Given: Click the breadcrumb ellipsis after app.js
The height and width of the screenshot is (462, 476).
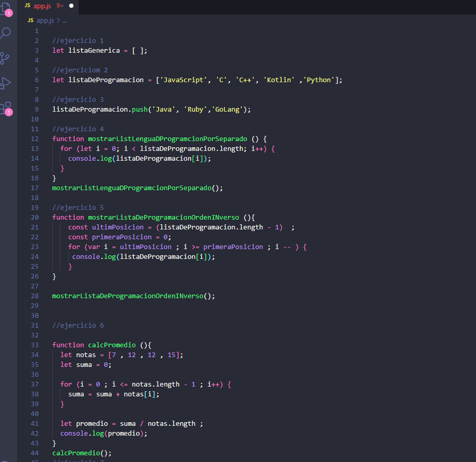Looking at the screenshot, I should (x=65, y=21).
